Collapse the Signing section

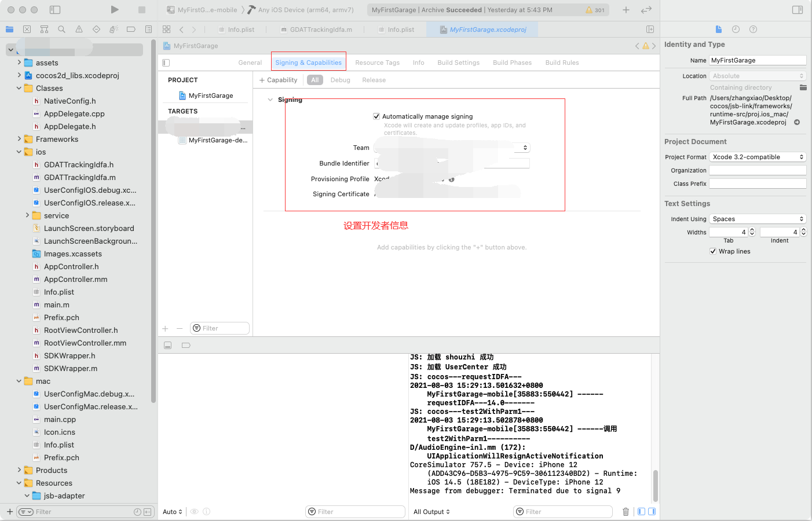(x=270, y=100)
